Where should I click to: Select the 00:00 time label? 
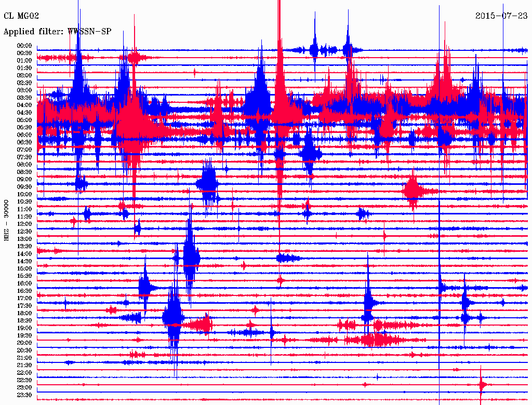(x=24, y=46)
